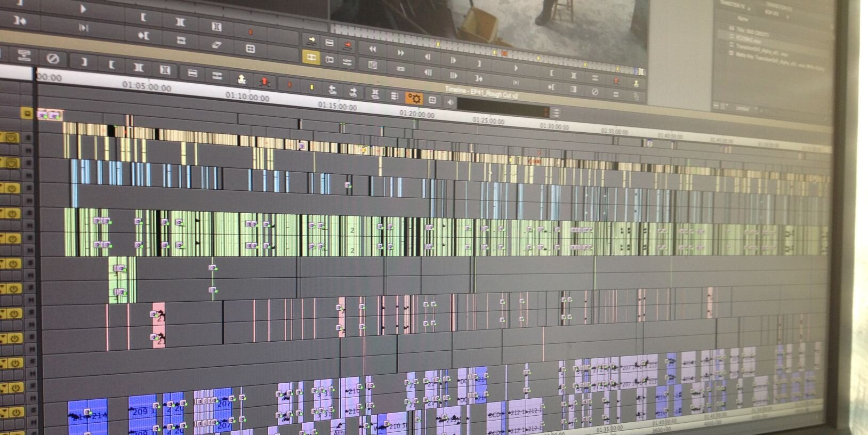Toggle the gang link chain button
The height and width of the screenshot is (435, 868).
pos(400,69)
